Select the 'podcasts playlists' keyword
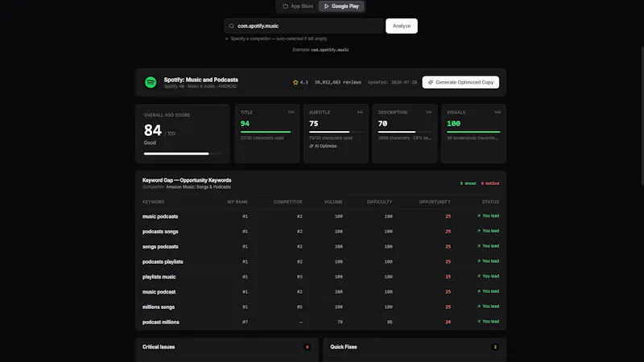 coord(163,262)
